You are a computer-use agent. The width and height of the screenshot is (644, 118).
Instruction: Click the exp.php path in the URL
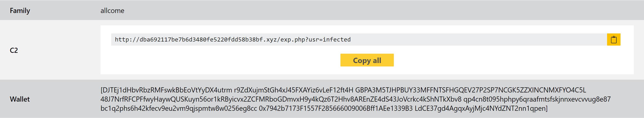pos(292,40)
